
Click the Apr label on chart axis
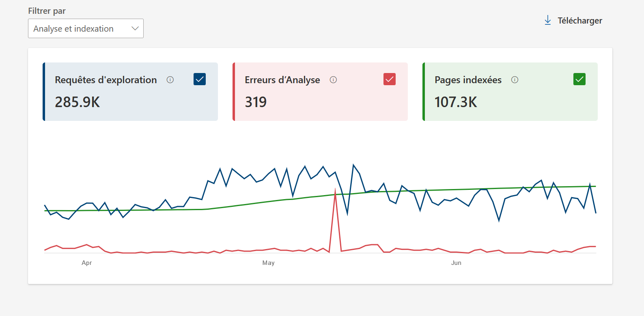pos(86,263)
